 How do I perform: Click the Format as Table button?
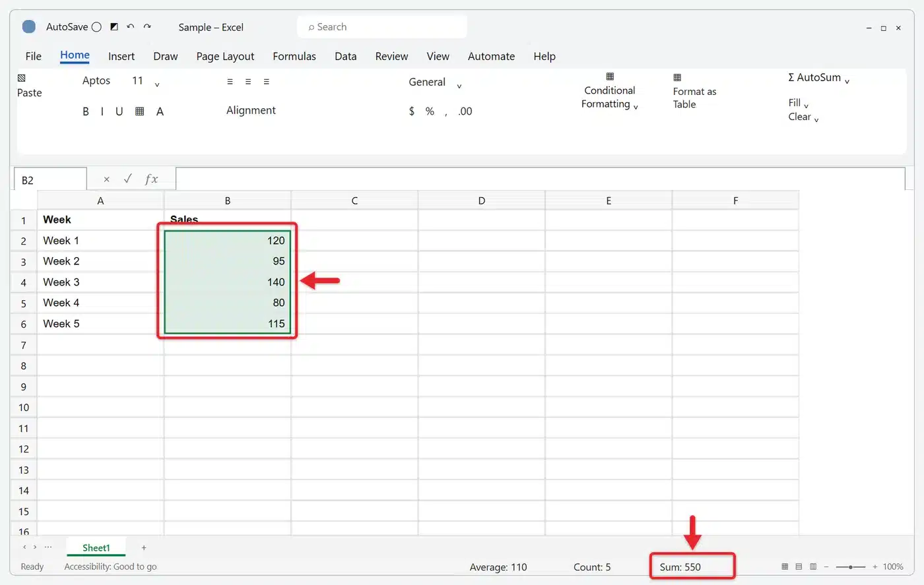tap(694, 92)
